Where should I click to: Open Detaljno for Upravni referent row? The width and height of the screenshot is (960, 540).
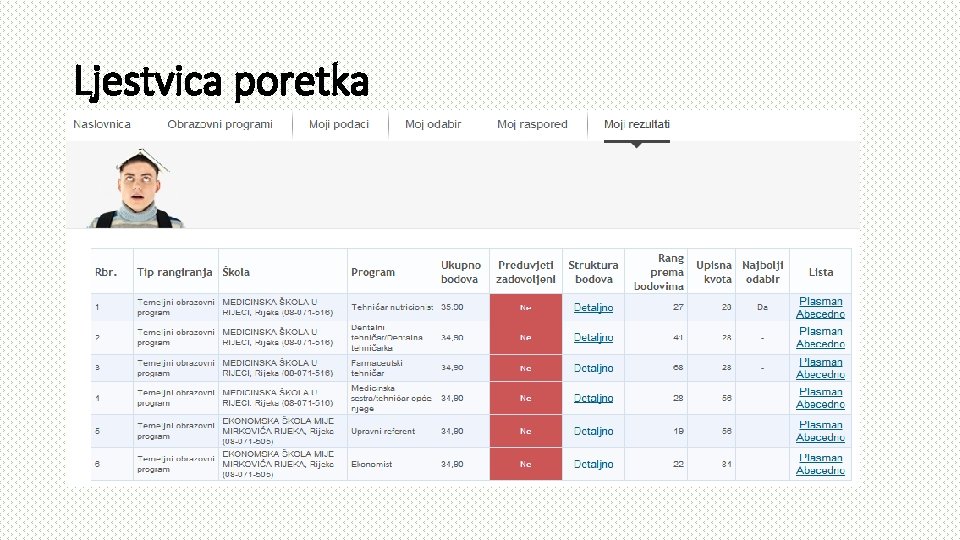tap(593, 431)
